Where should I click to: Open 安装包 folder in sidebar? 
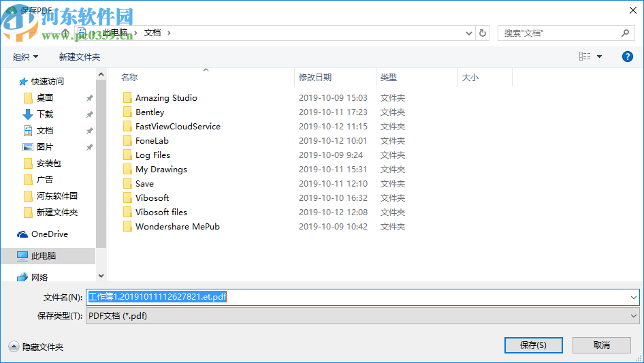[x=49, y=163]
